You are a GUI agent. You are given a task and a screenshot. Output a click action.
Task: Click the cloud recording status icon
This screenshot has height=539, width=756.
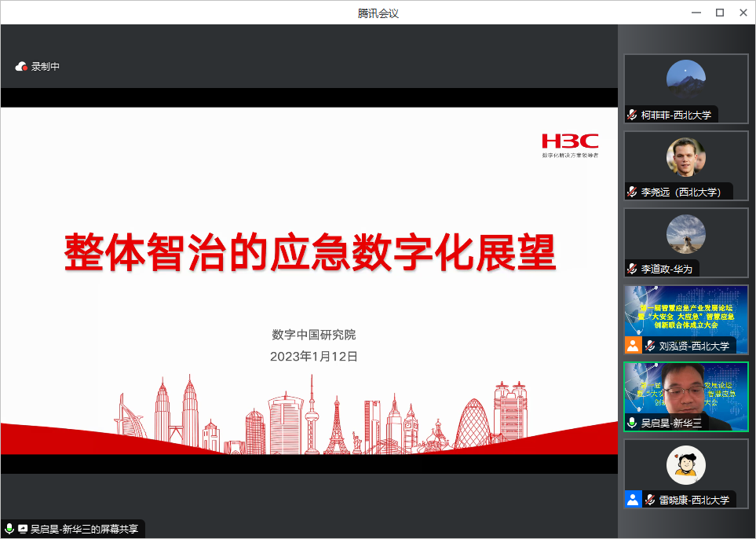pos(21,67)
